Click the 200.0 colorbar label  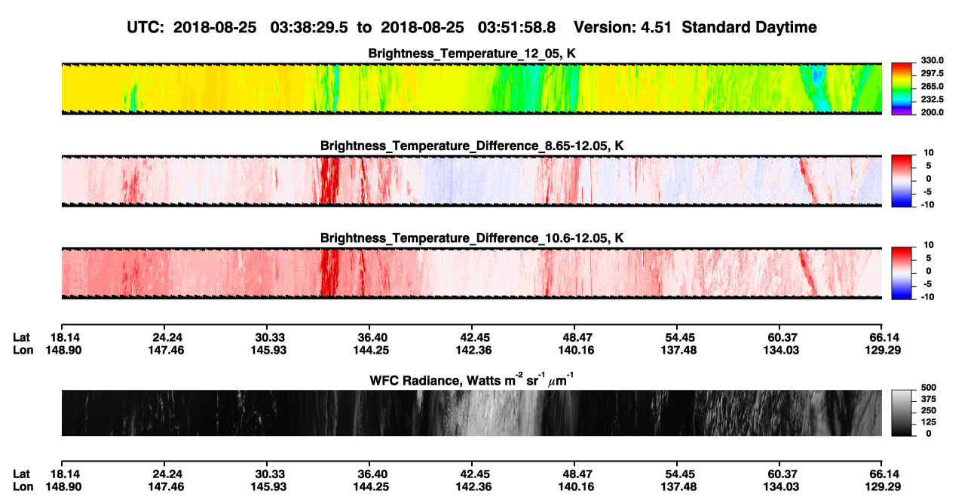(x=932, y=112)
